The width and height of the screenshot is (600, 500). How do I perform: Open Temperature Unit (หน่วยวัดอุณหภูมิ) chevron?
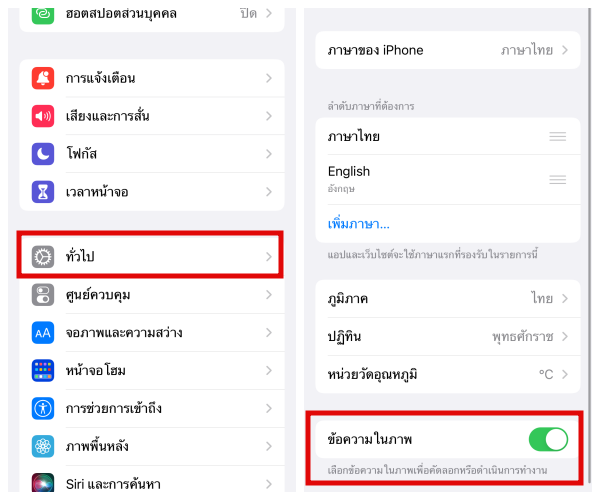tap(565, 374)
